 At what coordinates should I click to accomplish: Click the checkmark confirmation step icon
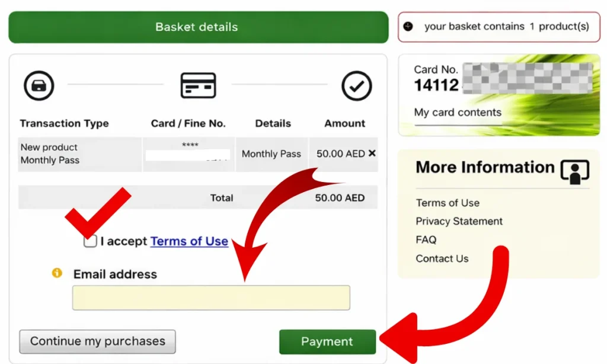(356, 85)
